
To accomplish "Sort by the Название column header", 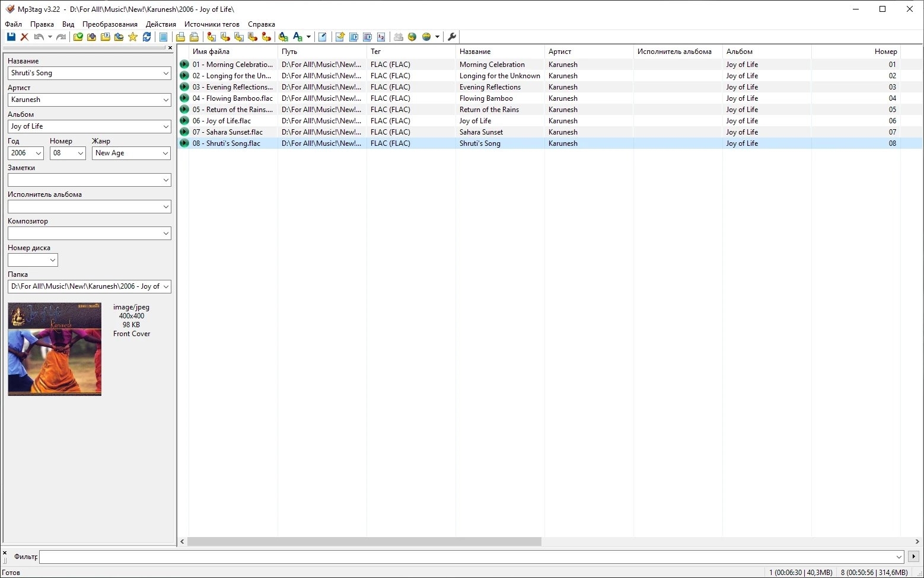I will [x=500, y=52].
